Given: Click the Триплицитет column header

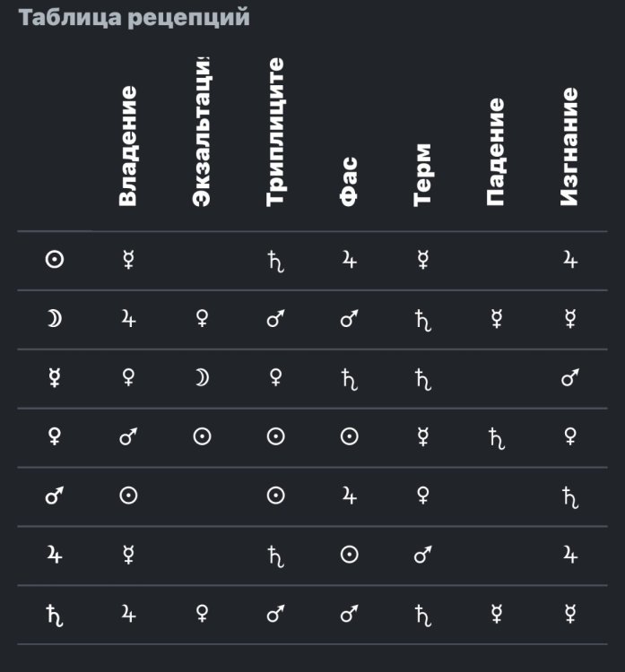Looking at the screenshot, I should (x=276, y=132).
